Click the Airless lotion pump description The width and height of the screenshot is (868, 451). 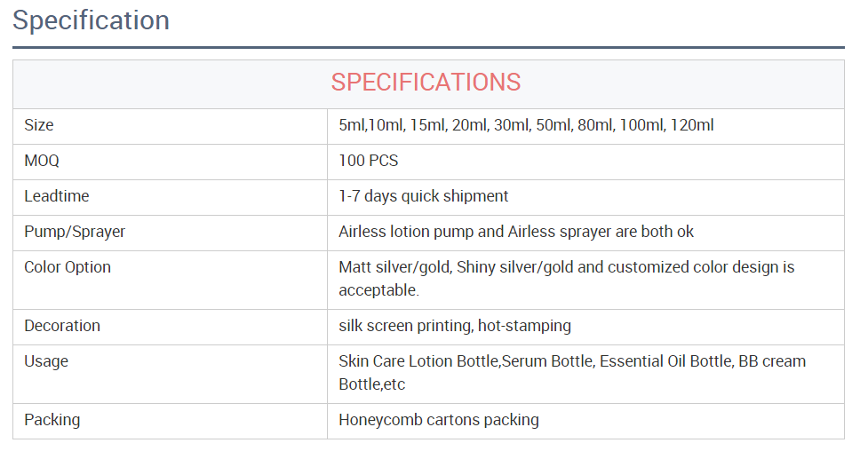coord(516,232)
